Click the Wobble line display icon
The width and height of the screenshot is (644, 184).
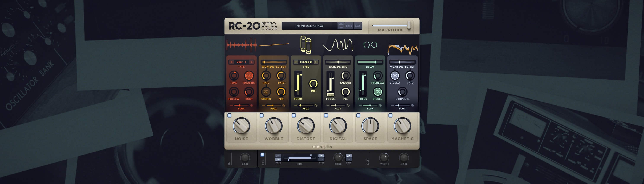tap(274, 45)
